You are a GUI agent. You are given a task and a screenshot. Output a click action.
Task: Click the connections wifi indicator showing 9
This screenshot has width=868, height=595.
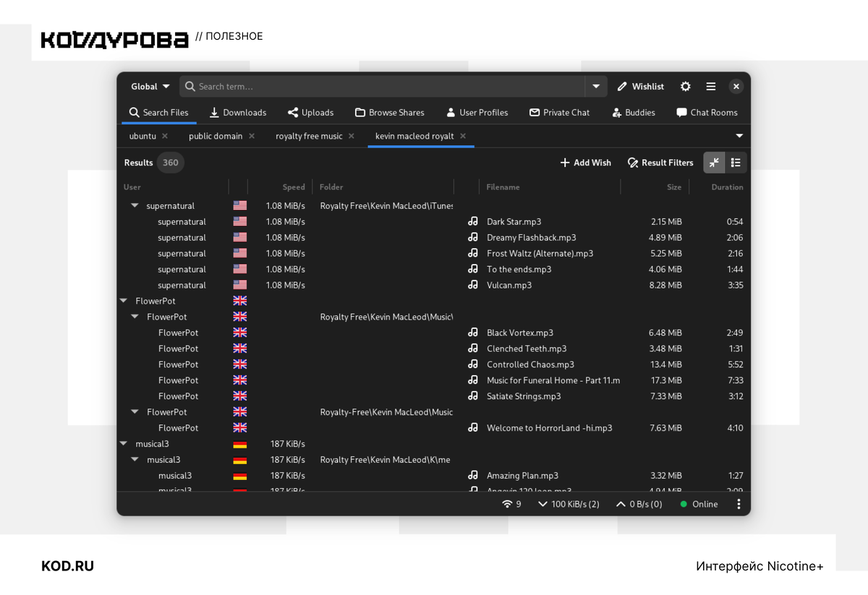click(x=511, y=505)
